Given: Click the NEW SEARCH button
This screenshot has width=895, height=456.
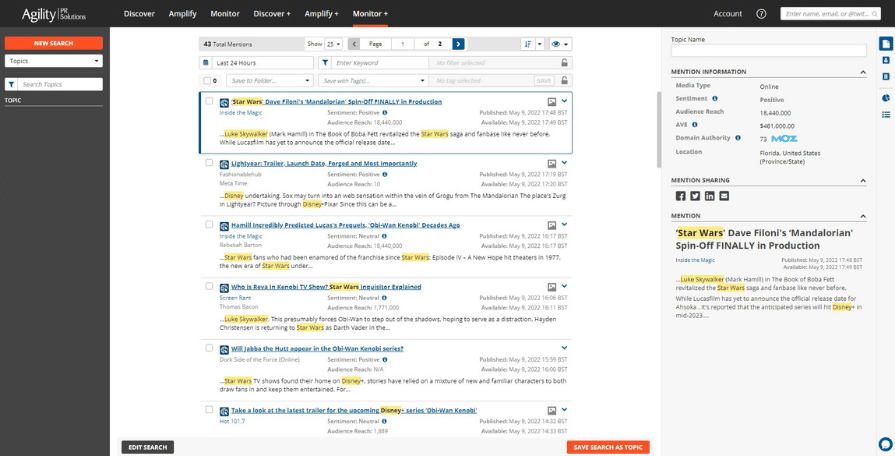Looking at the screenshot, I should (54, 43).
